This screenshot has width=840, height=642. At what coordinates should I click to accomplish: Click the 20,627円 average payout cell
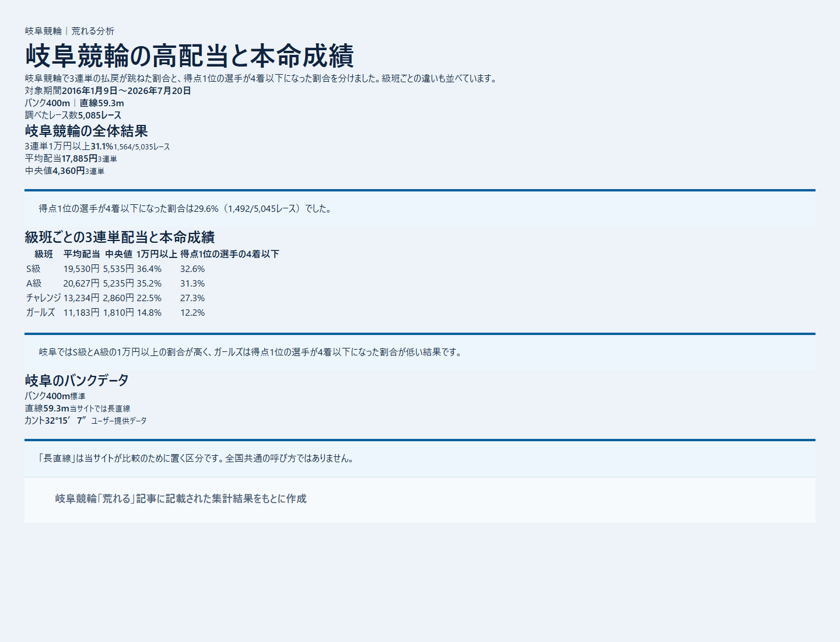pos(81,284)
